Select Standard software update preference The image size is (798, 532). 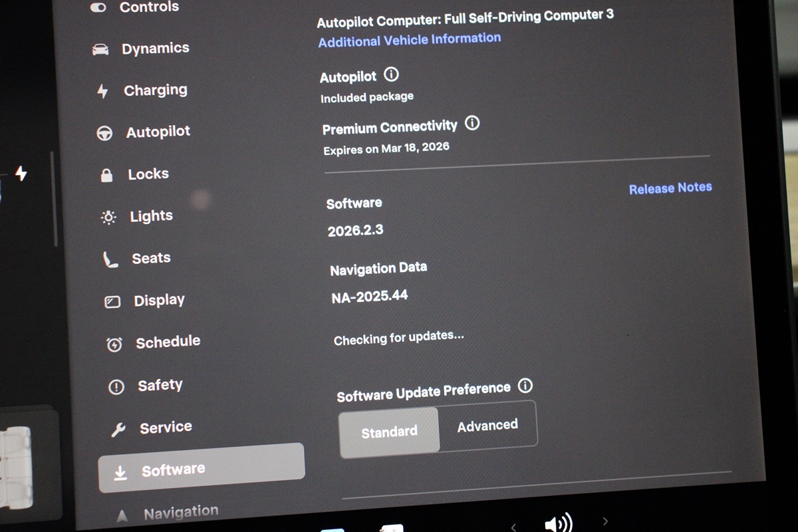389,432
